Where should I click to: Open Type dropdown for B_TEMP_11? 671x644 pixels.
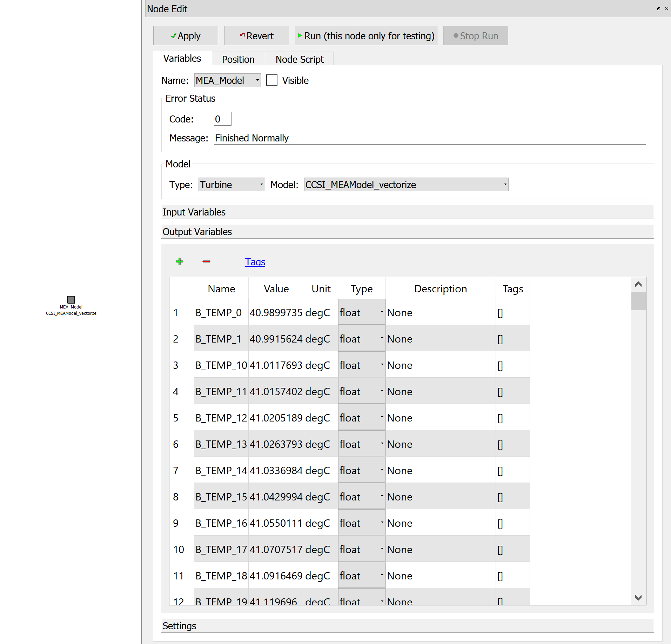coord(362,391)
